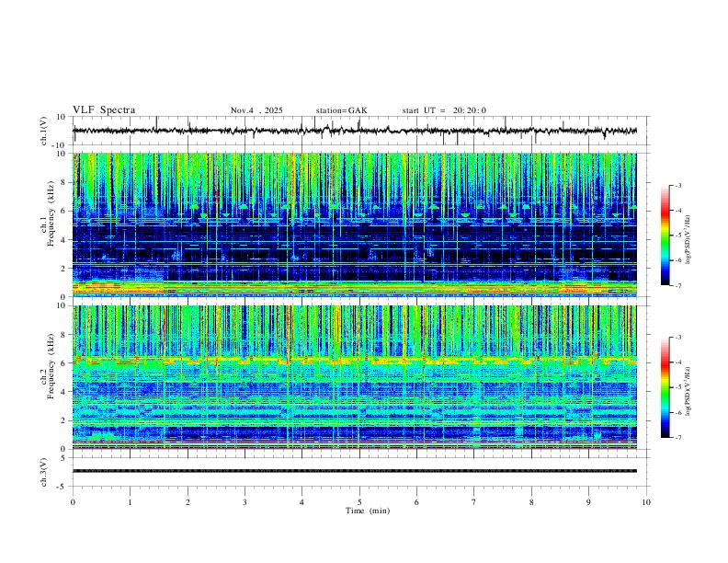The width and height of the screenshot is (728, 563).
Task: Click the ch.2 spectrogram plot
Action: point(355,377)
